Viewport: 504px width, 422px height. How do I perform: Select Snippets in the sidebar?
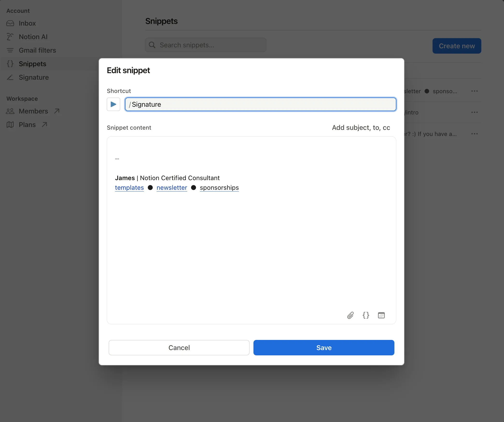pyautogui.click(x=32, y=64)
